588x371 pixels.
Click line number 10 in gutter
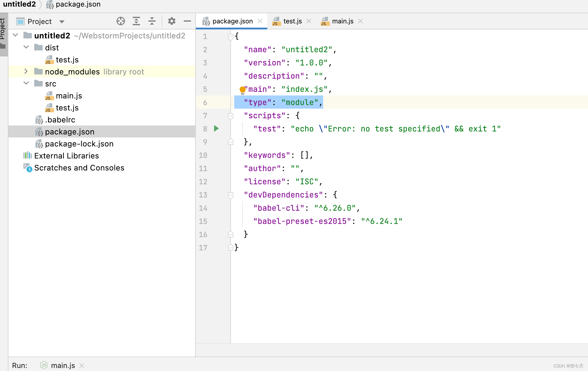[203, 155]
